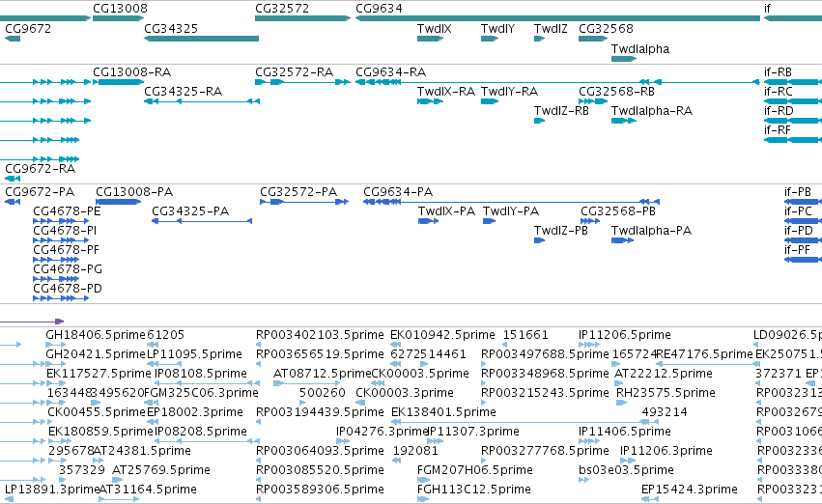Click the CG9634-RA transcript label

coord(390,71)
